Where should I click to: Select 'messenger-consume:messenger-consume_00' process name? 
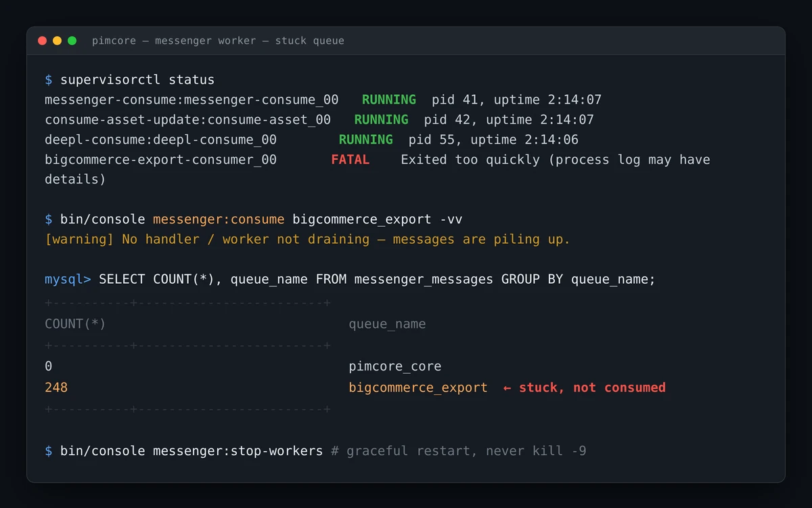[191, 100]
